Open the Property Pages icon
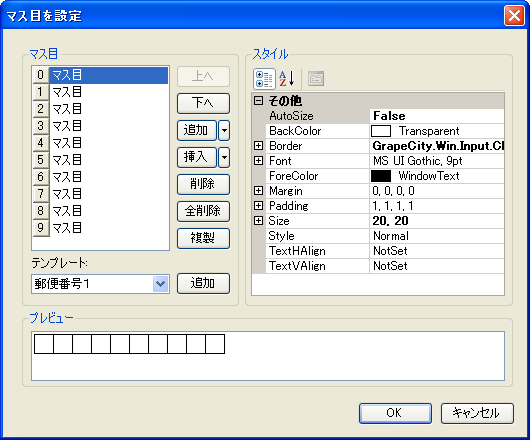The image size is (530, 440). coord(316,79)
